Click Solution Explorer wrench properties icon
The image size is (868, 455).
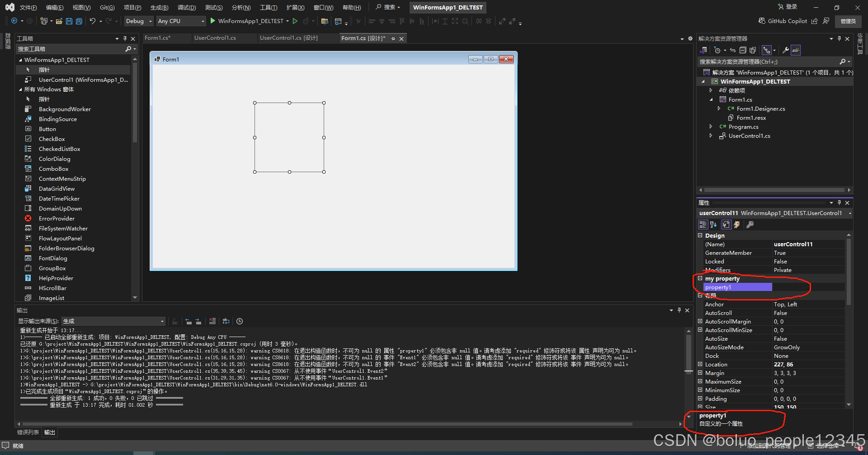point(786,50)
